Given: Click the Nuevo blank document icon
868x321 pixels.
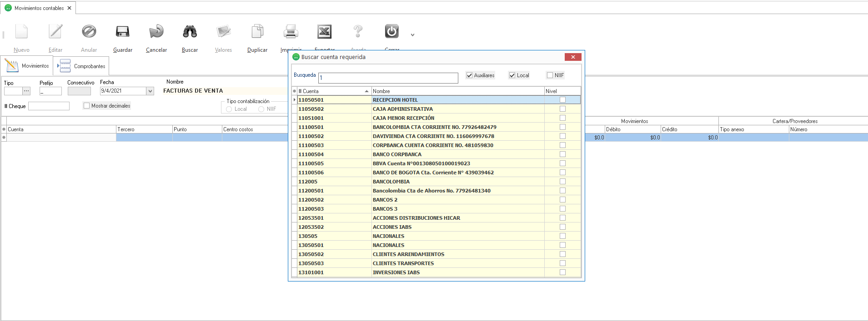Looking at the screenshot, I should pyautogui.click(x=21, y=32).
